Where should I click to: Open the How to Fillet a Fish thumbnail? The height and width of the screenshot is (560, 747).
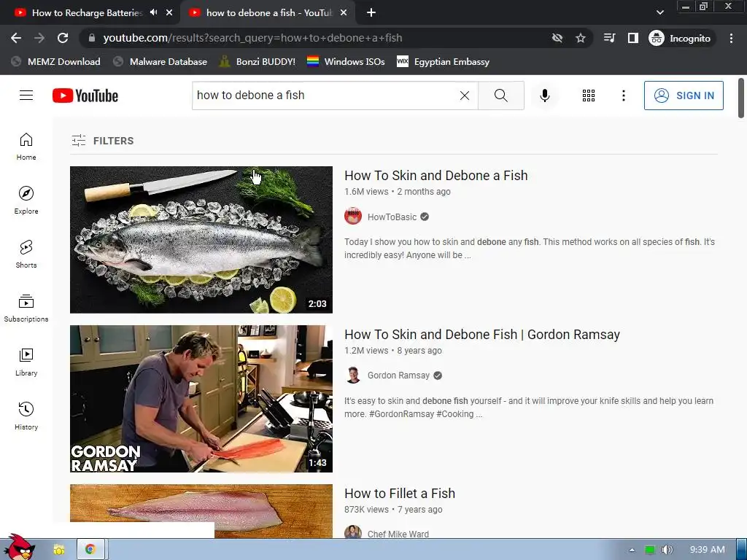coord(201,511)
